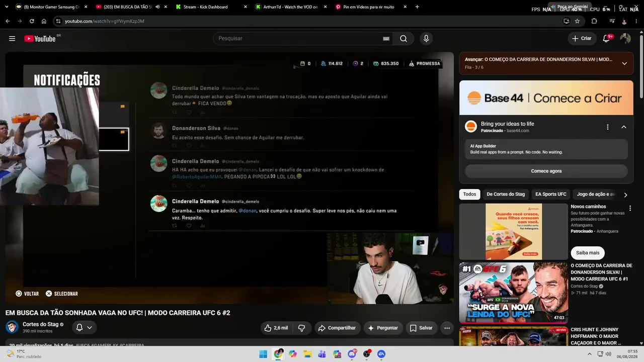644x362 pixels.
Task: Like the video with 2,6 mil likes
Action: pyautogui.click(x=276, y=328)
